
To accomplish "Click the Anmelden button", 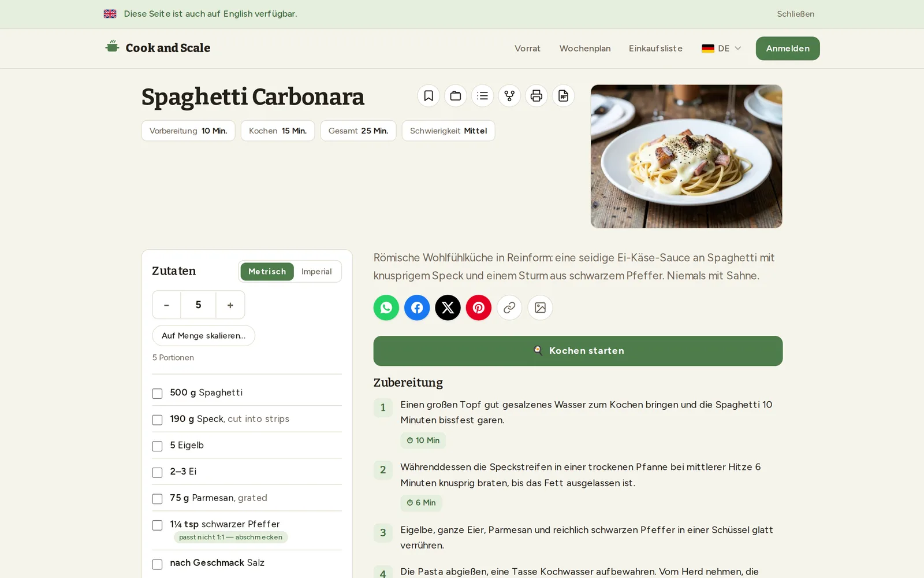I will coord(788,49).
